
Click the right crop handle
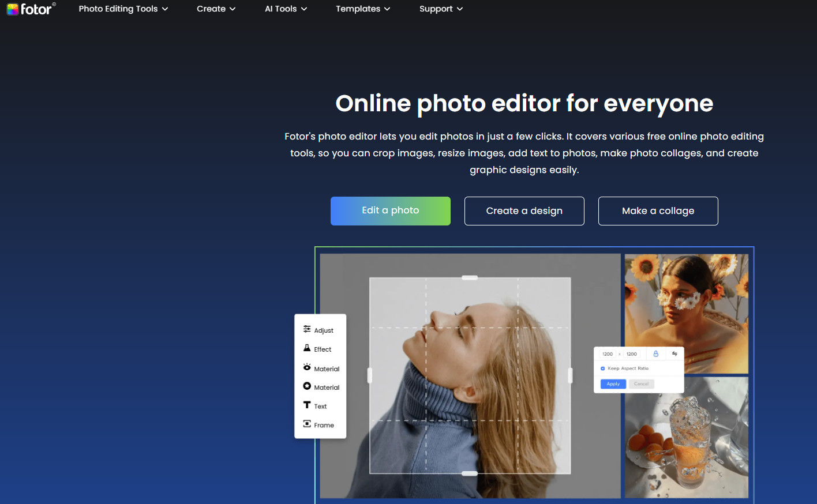570,375
